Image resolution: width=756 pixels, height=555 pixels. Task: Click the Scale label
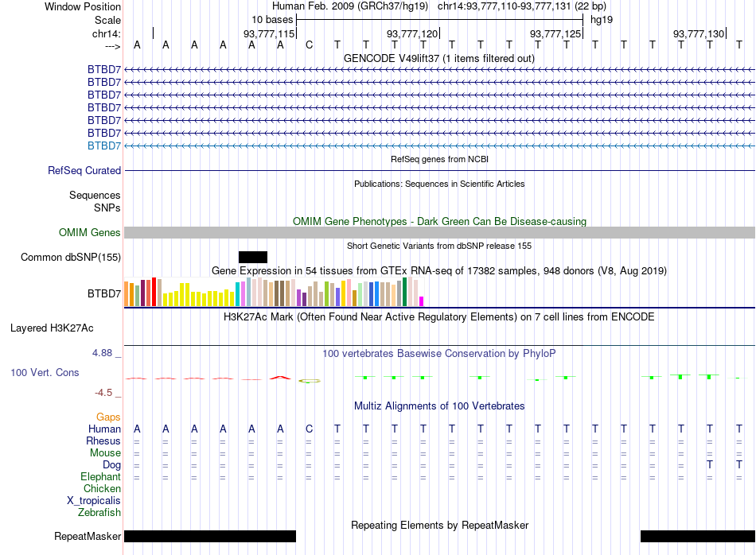tap(107, 20)
